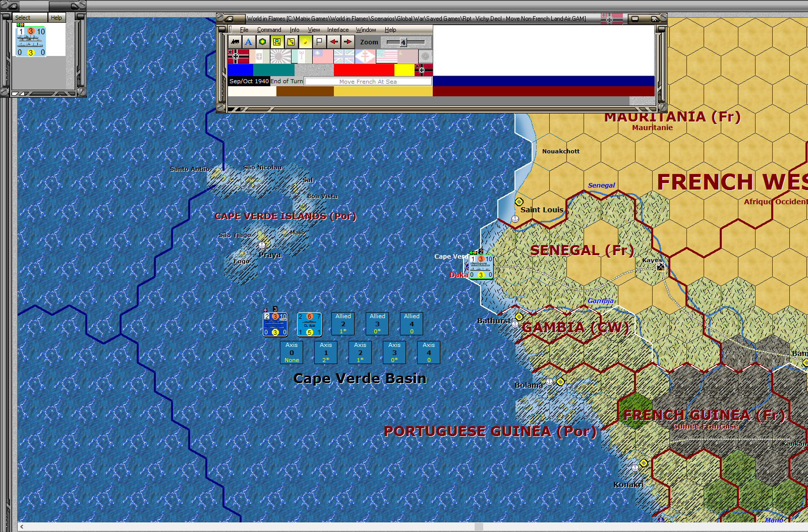This screenshot has width=808, height=532.
Task: Click the red swatch in the color bar
Action: click(364, 70)
